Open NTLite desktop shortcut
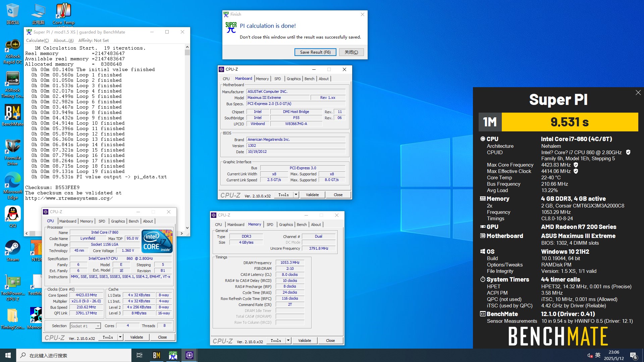Screen dimensions: 644x362 36,251
